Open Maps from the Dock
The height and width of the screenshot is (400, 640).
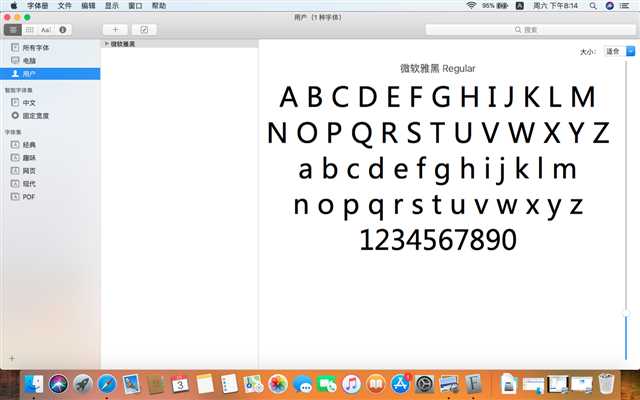253,384
